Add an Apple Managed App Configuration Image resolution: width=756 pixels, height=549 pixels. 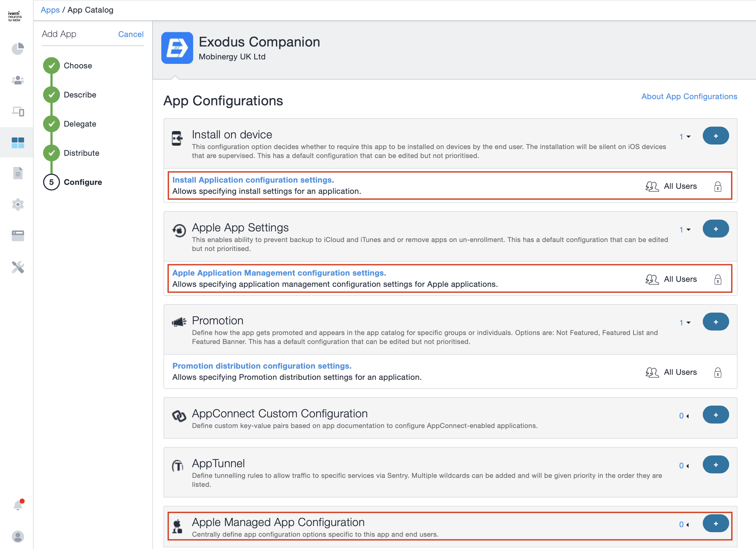pos(715,524)
